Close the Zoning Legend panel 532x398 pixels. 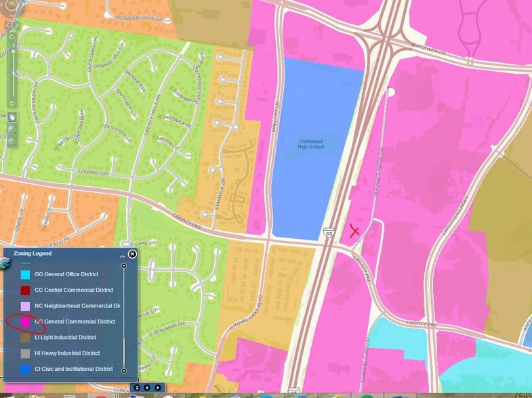click(132, 254)
